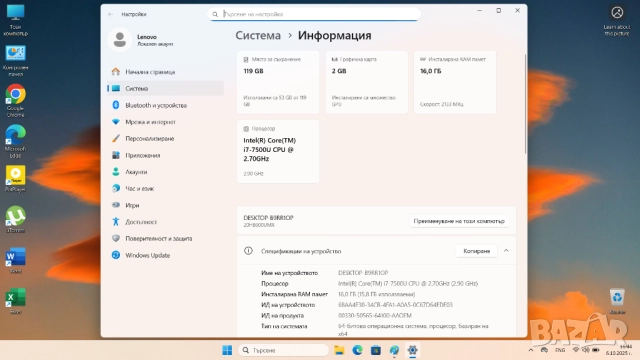This screenshot has height=360, width=640.
Task: Select the device ID value text
Action: click(395, 305)
